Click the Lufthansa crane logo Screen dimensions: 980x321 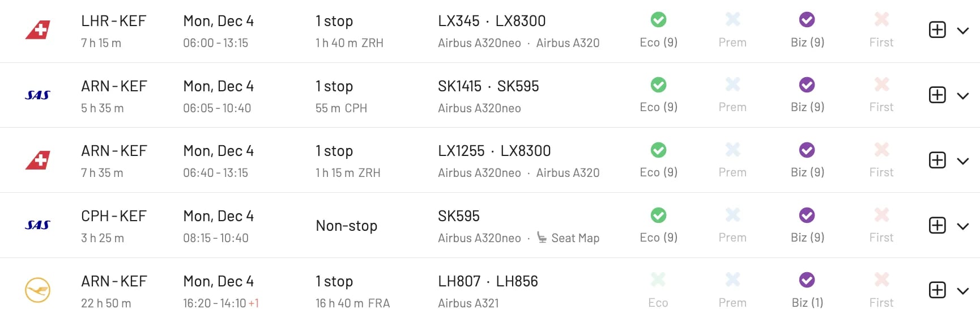tap(38, 290)
